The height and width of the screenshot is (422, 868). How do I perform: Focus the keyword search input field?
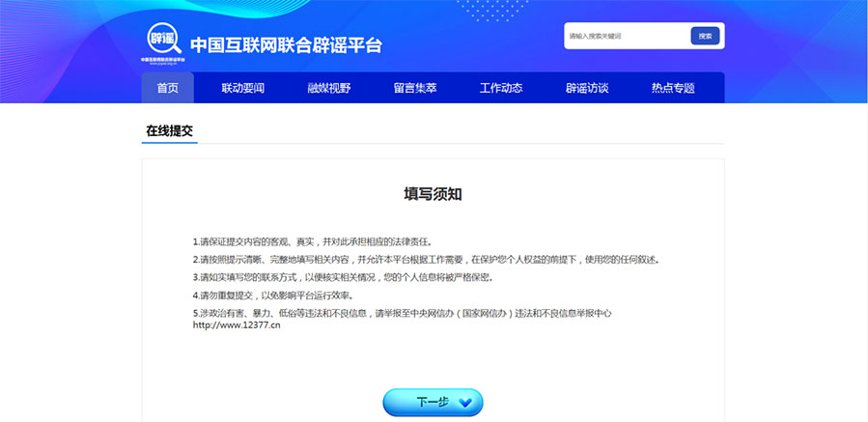click(625, 36)
